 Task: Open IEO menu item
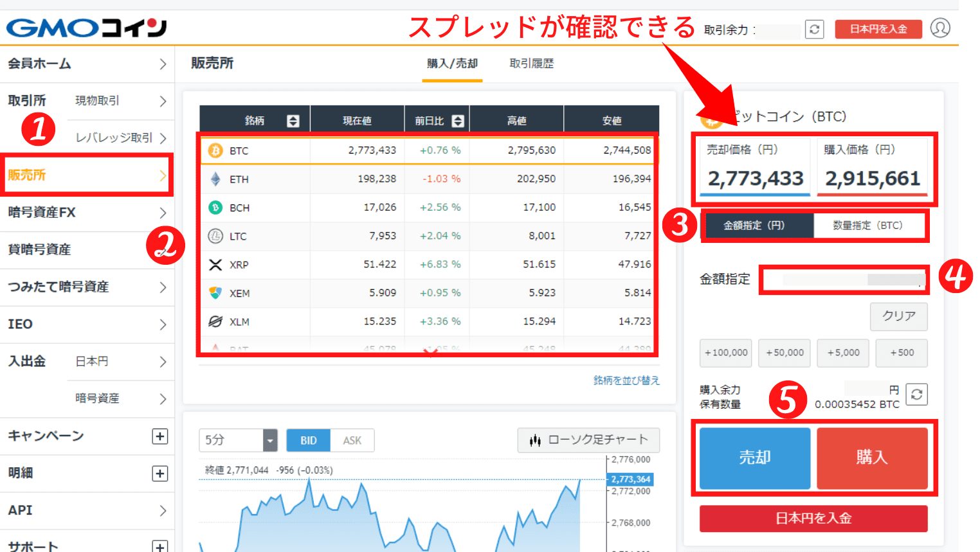point(87,324)
